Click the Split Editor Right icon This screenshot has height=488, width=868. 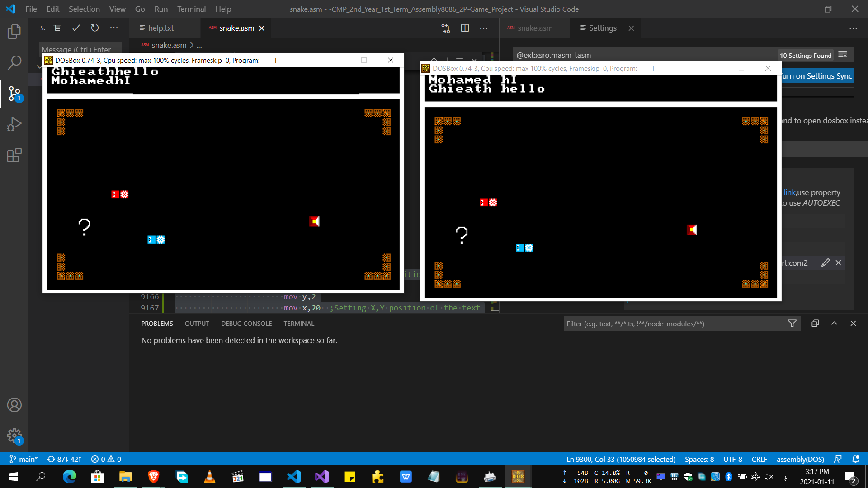pyautogui.click(x=465, y=28)
